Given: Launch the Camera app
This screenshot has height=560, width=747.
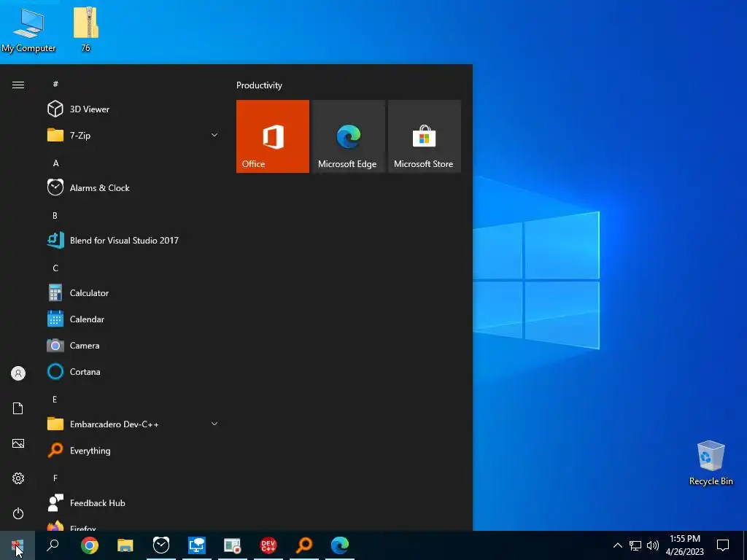Looking at the screenshot, I should point(133,345).
